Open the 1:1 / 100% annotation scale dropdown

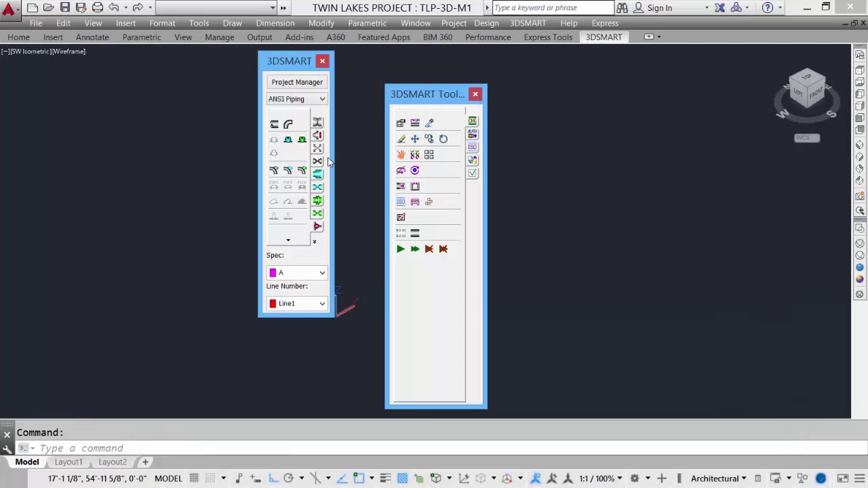(x=601, y=479)
